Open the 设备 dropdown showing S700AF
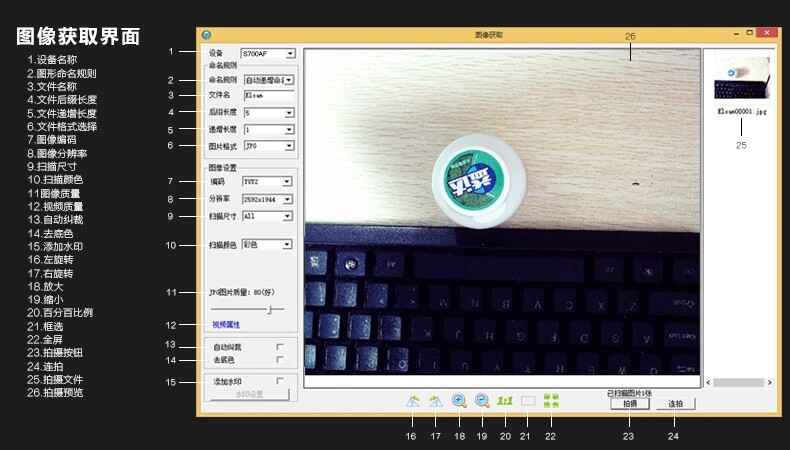Viewport: 790px width, 450px height. point(268,53)
